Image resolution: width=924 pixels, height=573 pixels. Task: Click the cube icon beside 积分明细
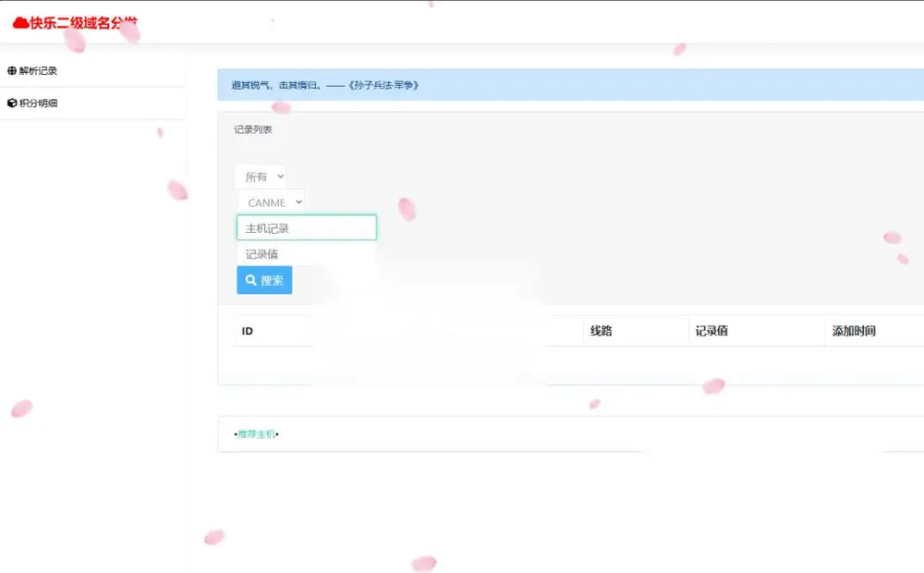(x=12, y=104)
